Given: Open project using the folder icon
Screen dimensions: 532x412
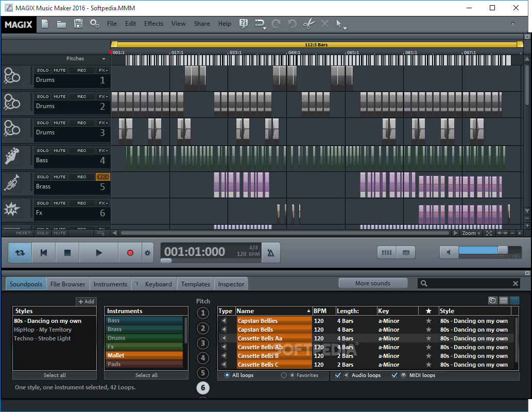Looking at the screenshot, I should click(61, 24).
